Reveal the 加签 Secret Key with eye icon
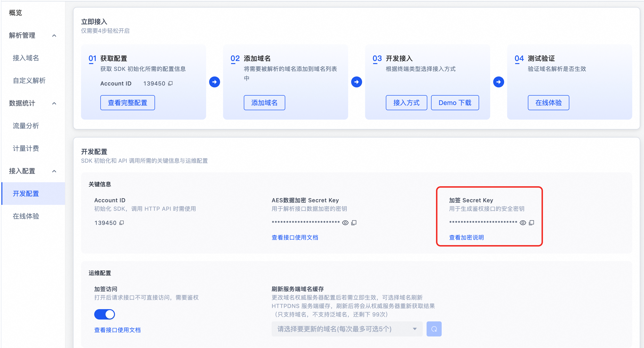644x348 pixels. tap(523, 223)
